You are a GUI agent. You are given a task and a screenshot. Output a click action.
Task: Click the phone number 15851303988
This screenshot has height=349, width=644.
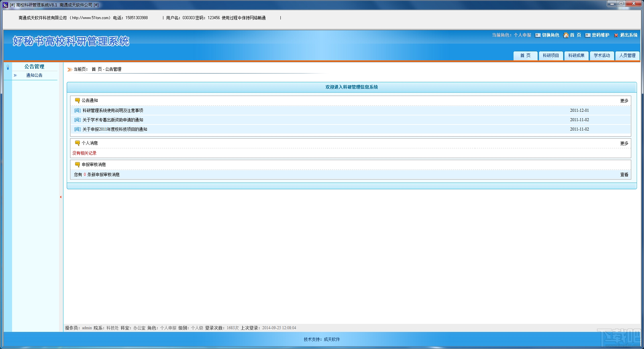(x=137, y=18)
